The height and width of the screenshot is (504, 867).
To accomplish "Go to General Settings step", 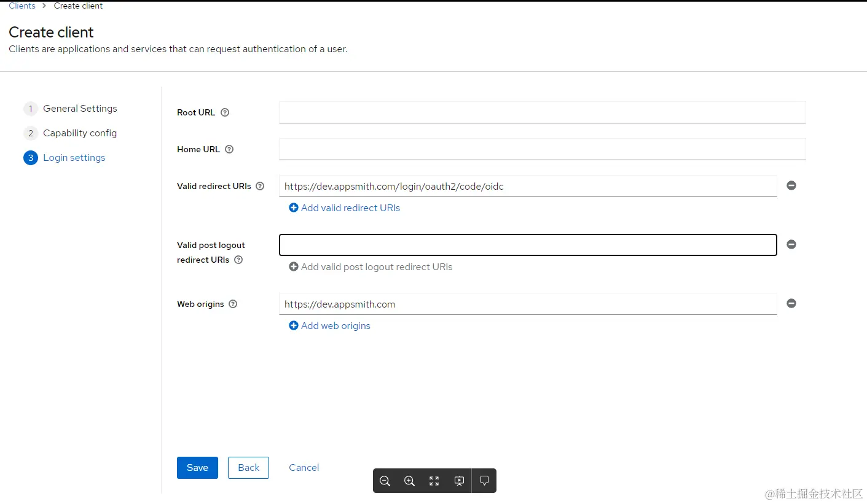I will [79, 109].
